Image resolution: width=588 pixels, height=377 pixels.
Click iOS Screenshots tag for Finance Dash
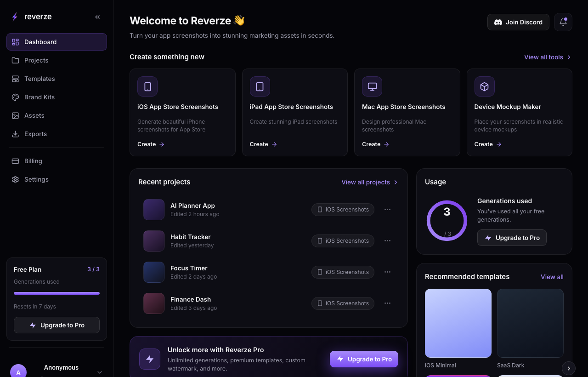click(x=343, y=303)
